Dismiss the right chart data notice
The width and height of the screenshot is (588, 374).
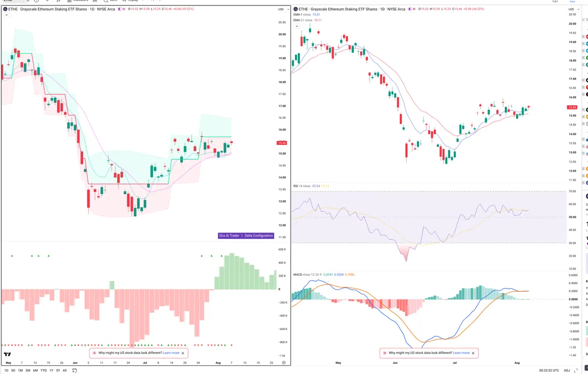point(473,352)
